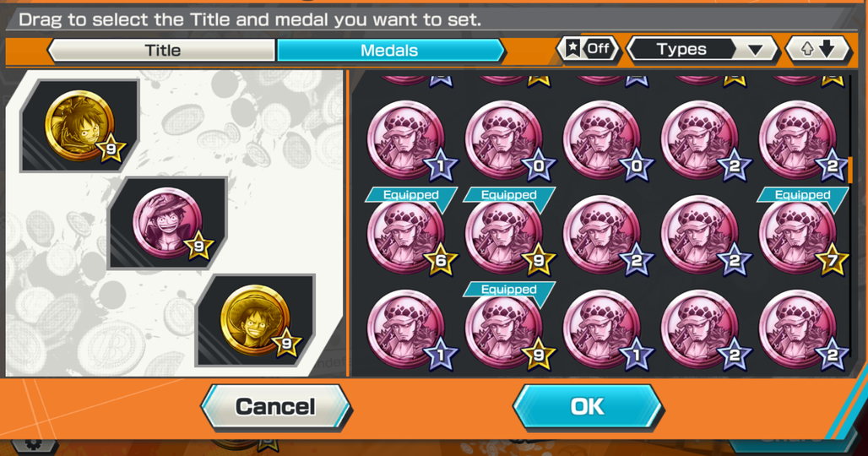Image resolution: width=868 pixels, height=456 pixels.
Task: Select the pink Luffy medal in middle slot
Action: [168, 223]
